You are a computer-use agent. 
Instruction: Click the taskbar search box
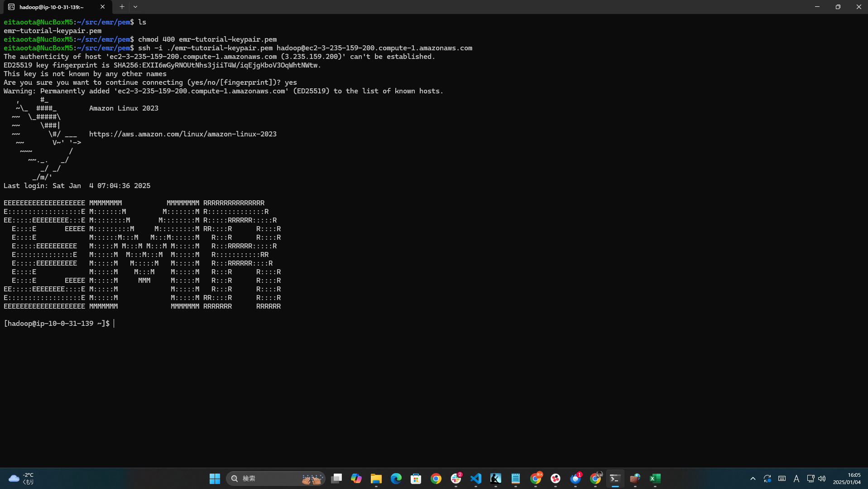[x=275, y=479]
